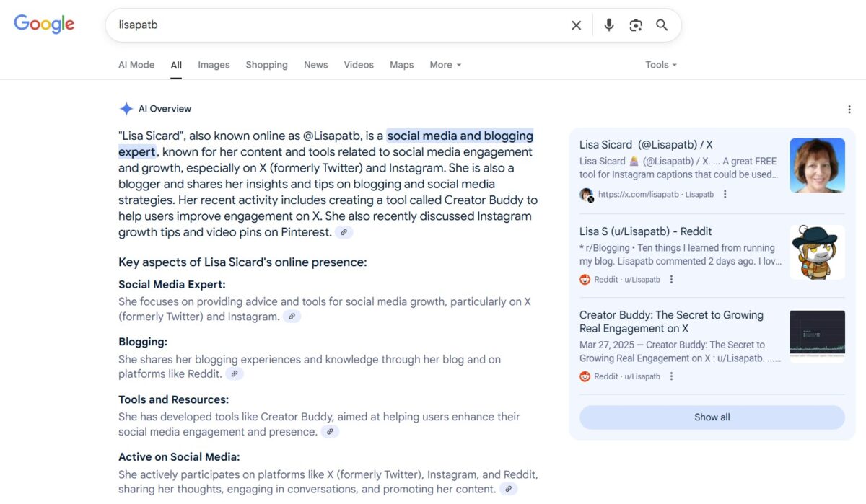Focus the search field containing lisapatb
The height and width of the screenshot is (504, 866).
tap(339, 25)
